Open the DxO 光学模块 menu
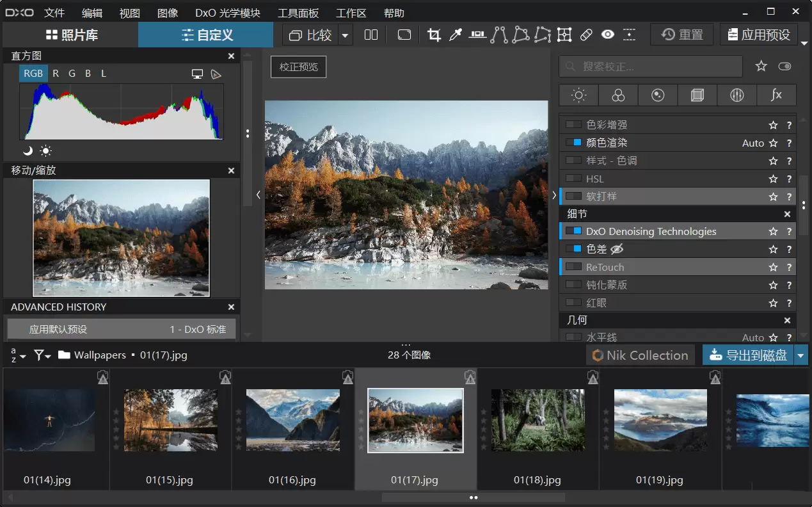This screenshot has height=507, width=812. (x=227, y=13)
